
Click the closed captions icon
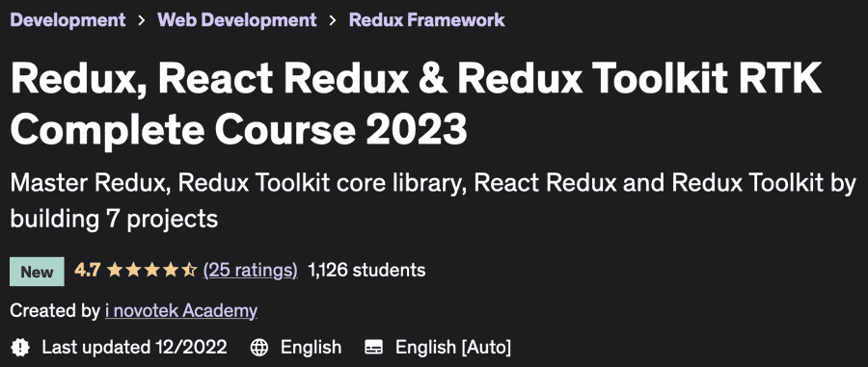coord(373,348)
